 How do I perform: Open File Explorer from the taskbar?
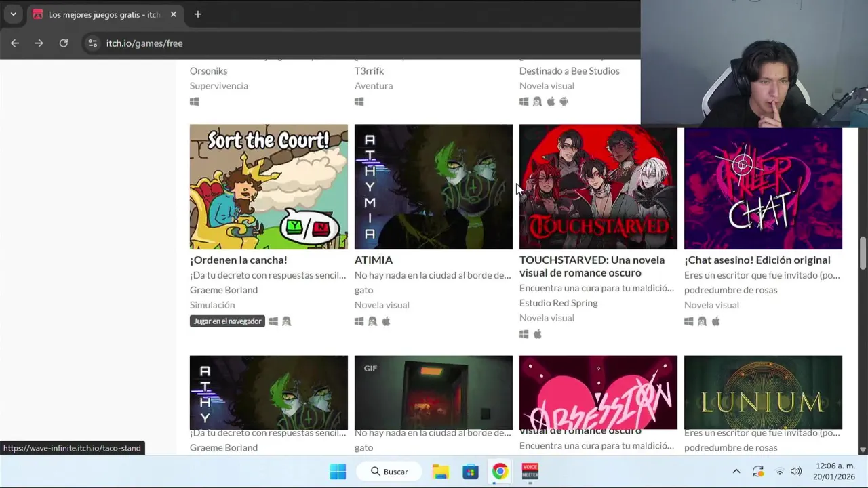[441, 471]
